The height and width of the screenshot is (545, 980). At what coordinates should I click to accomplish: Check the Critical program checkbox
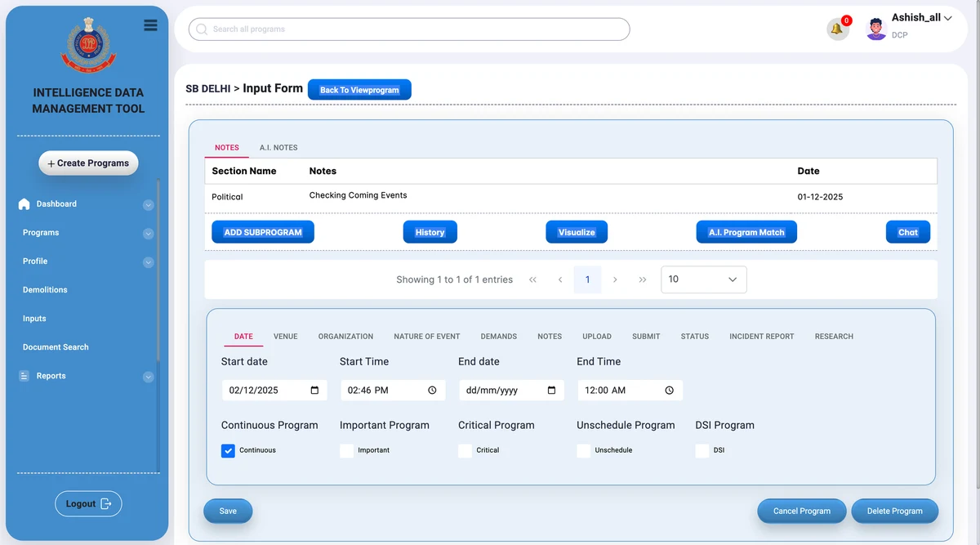click(x=465, y=450)
